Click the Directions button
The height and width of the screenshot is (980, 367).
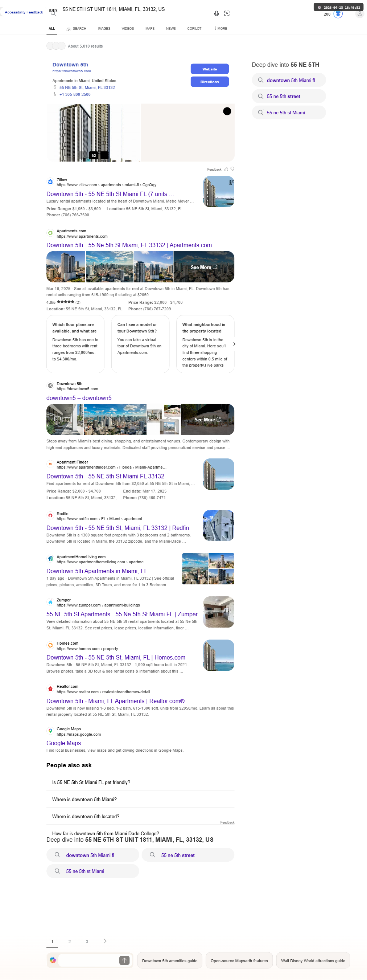tap(210, 82)
